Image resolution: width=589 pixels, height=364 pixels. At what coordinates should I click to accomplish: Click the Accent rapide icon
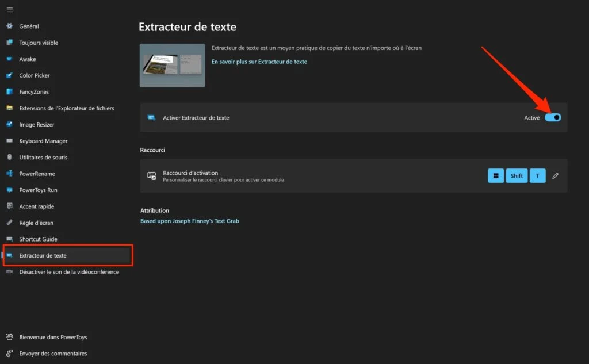[x=10, y=206]
